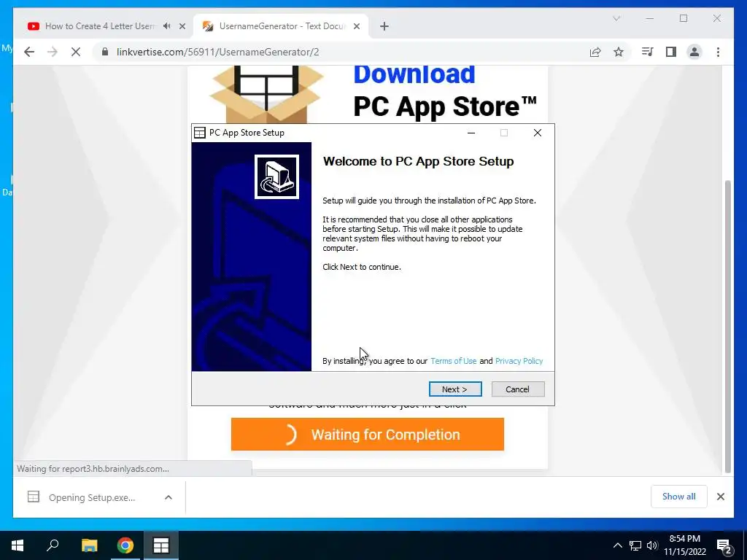747x560 pixels.
Task: Click Next in PC App Store Setup
Action: click(455, 389)
